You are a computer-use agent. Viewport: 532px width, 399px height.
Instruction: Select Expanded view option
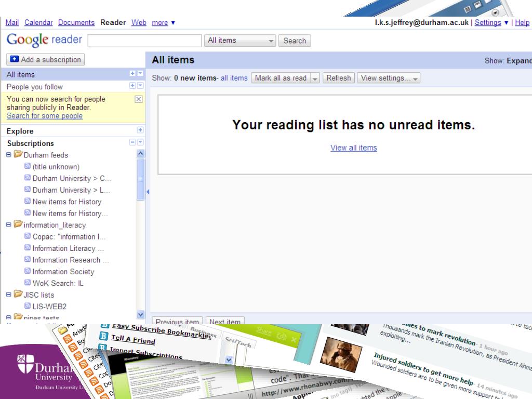(x=519, y=60)
